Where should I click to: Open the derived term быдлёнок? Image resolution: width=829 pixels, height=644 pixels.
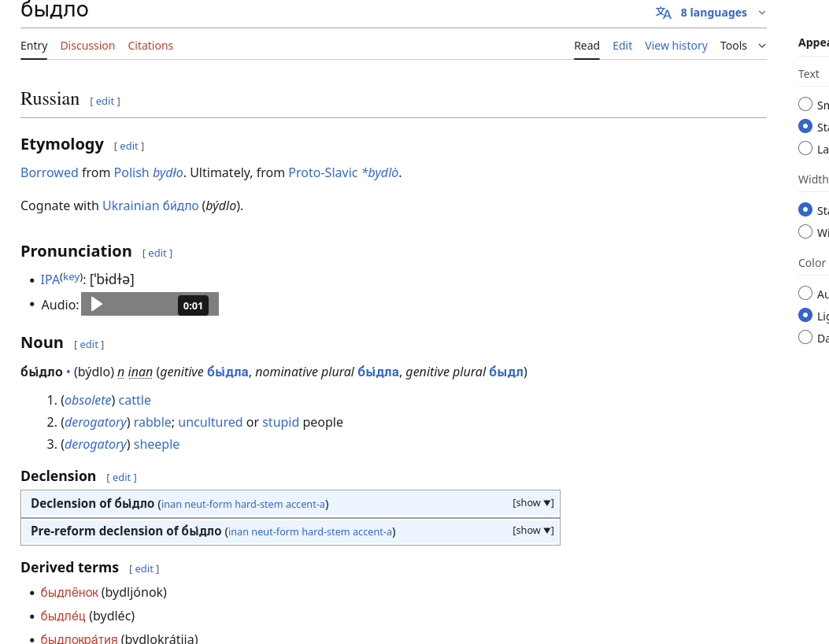pos(69,593)
